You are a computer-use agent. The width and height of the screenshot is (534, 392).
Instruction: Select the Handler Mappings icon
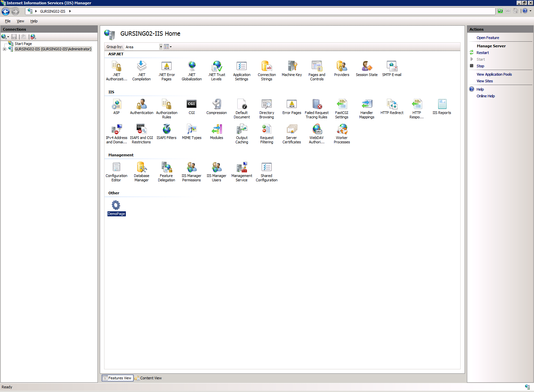[x=366, y=107]
